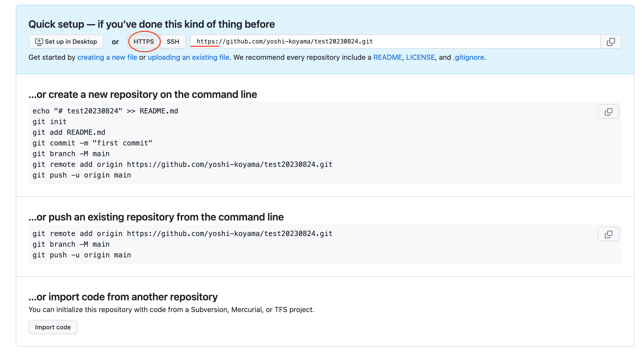
Task: Open the "uploading an existing file" link
Action: [188, 57]
